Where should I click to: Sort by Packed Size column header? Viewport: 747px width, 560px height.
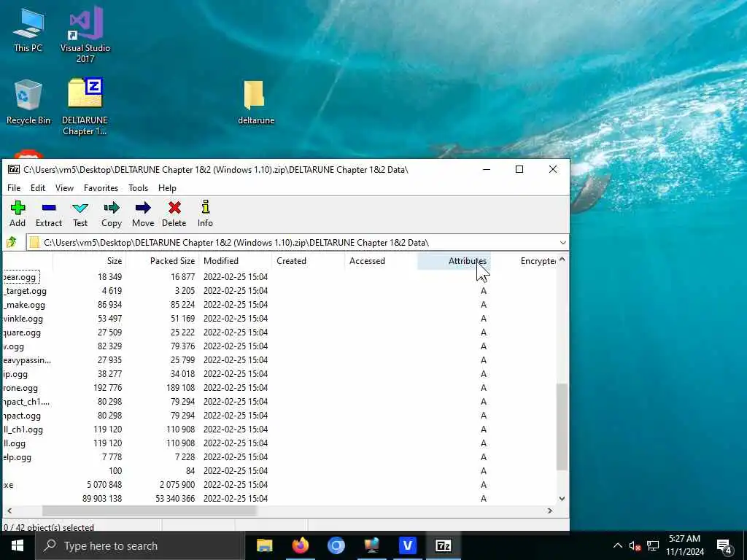[163, 261]
